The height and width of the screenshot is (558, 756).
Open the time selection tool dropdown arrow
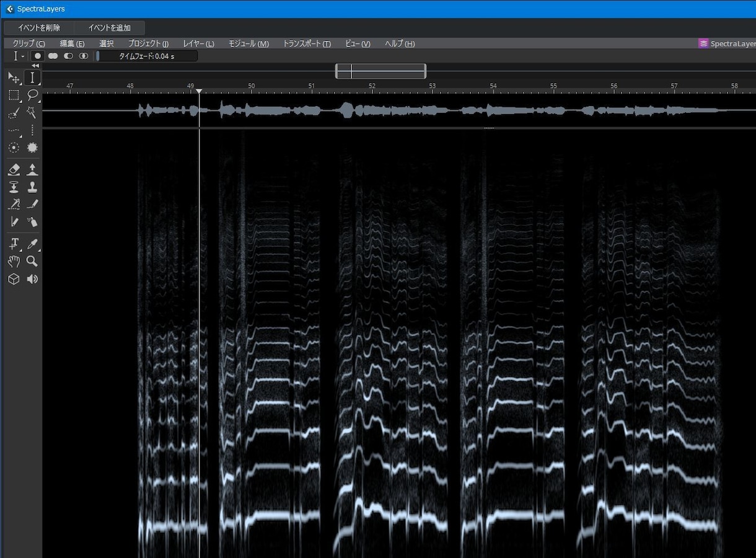(23, 56)
